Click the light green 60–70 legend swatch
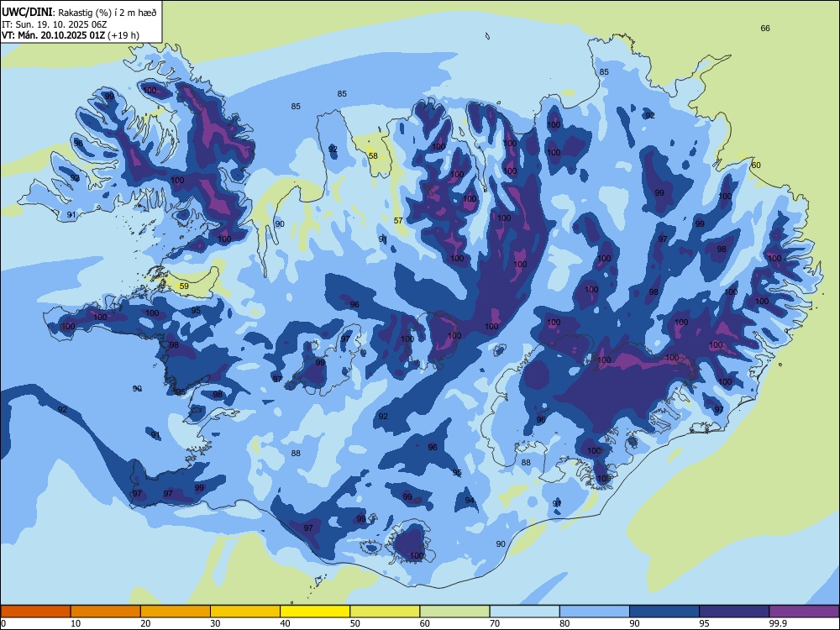Image resolution: width=840 pixels, height=630 pixels. click(x=454, y=612)
